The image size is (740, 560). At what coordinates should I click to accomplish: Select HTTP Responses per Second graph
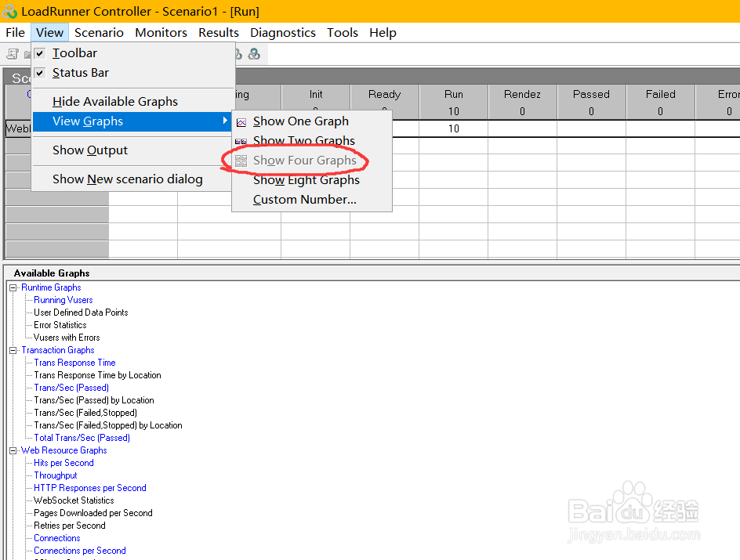[89, 488]
